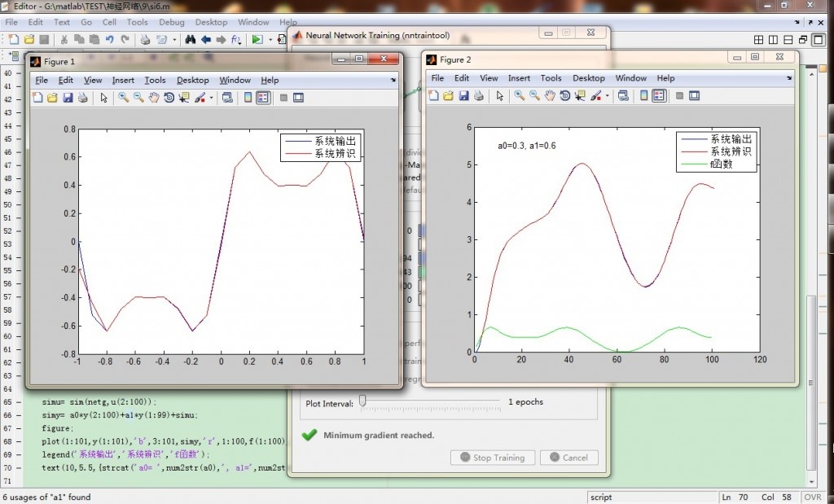Click code line 69 legend statement

tap(125, 454)
